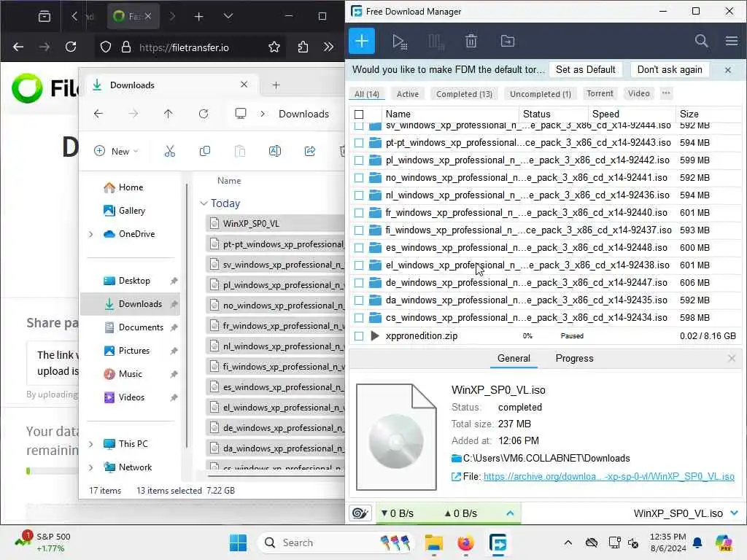Open FDM hamburger main menu
This screenshot has width=747, height=560.
[x=732, y=41]
